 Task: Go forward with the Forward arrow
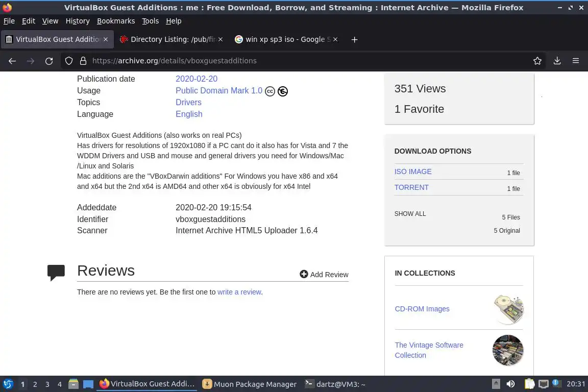click(31, 61)
